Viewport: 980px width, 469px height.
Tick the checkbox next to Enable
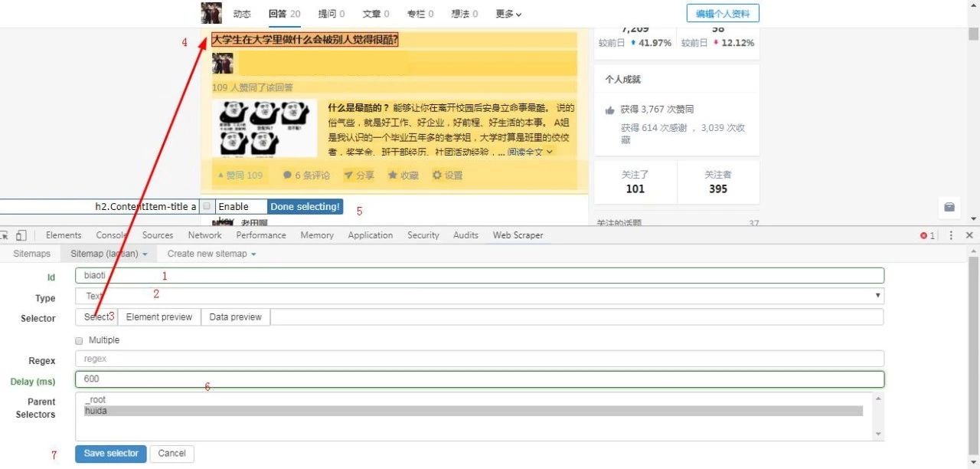(205, 206)
